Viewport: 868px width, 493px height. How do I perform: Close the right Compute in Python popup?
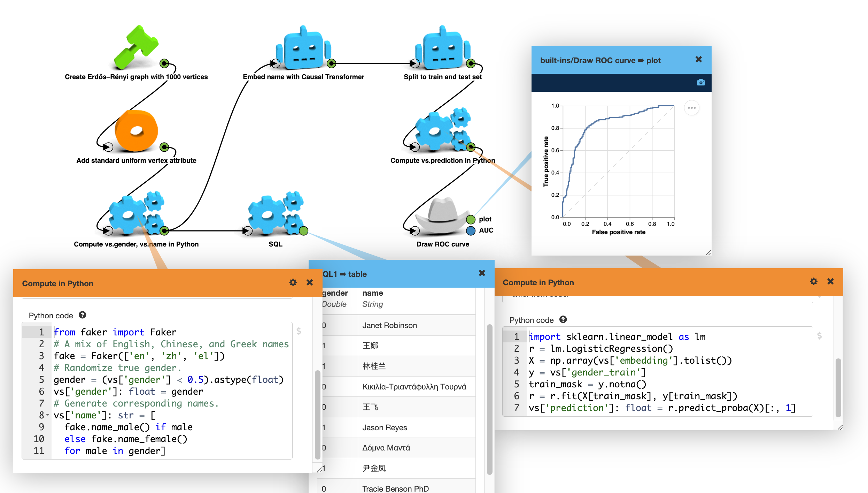pyautogui.click(x=830, y=281)
